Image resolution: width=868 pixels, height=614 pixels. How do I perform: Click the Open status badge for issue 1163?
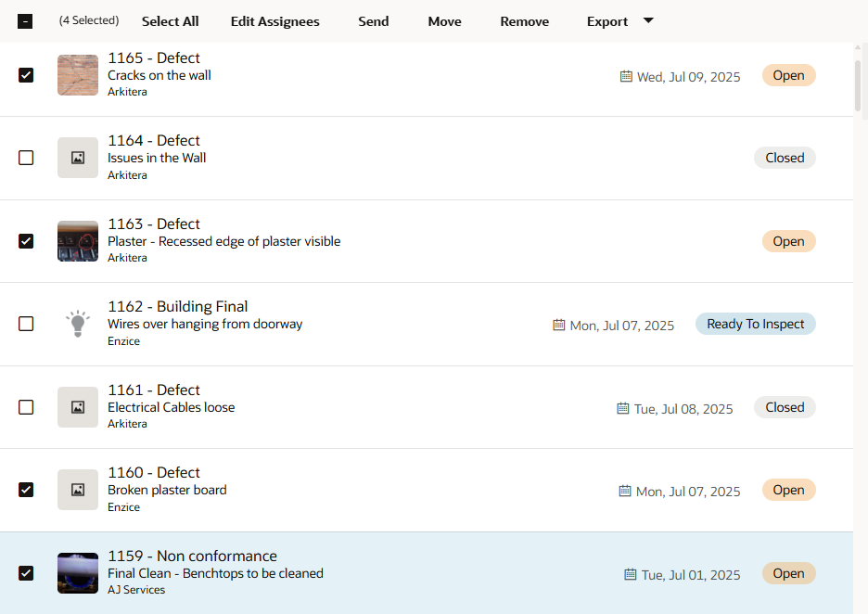pos(789,241)
